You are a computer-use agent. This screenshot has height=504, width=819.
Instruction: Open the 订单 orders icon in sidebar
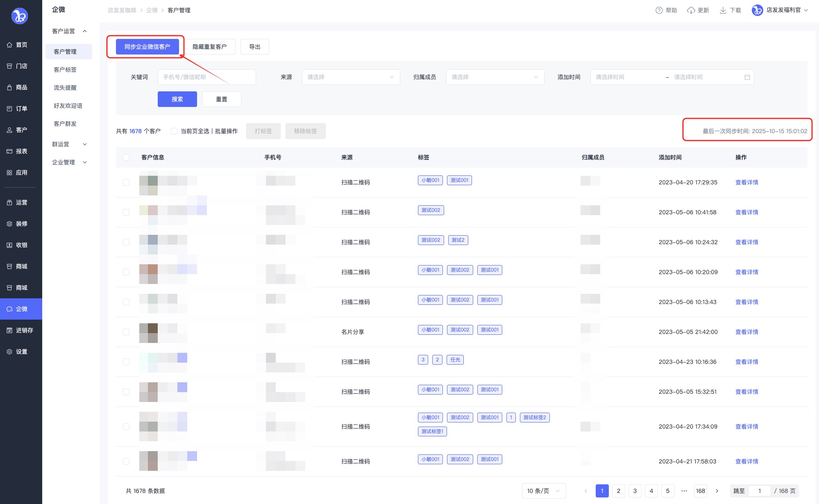tap(9, 109)
